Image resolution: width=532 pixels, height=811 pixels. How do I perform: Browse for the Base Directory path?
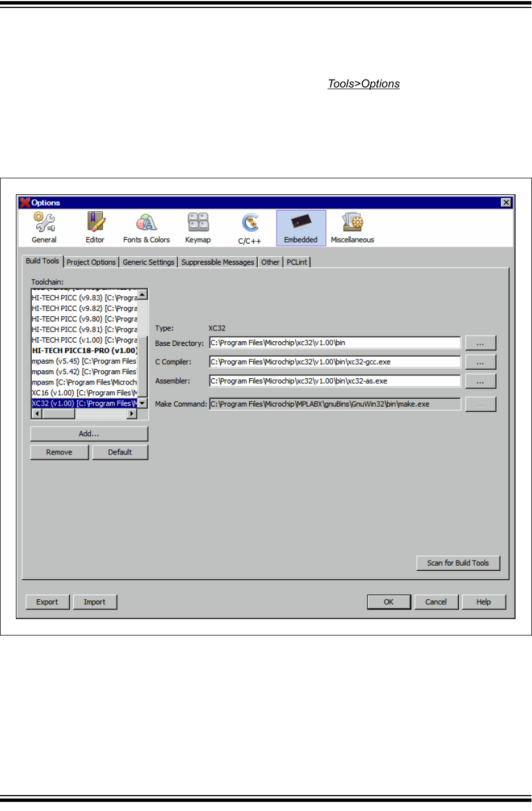480,342
